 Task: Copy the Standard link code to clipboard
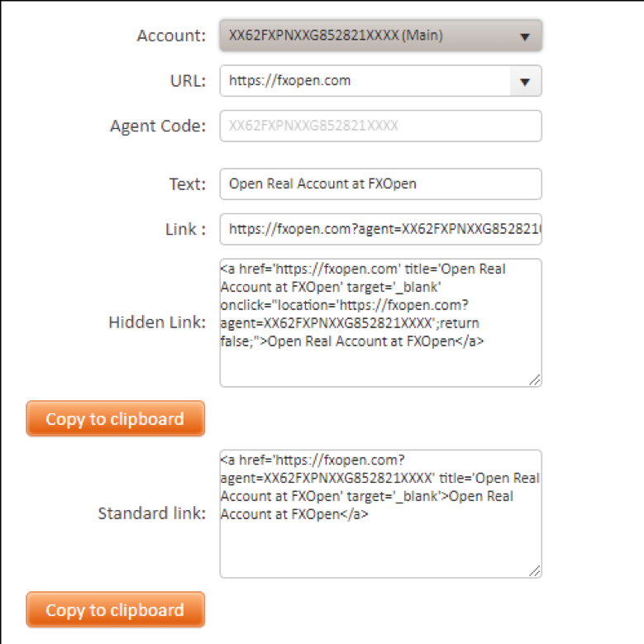point(116,609)
